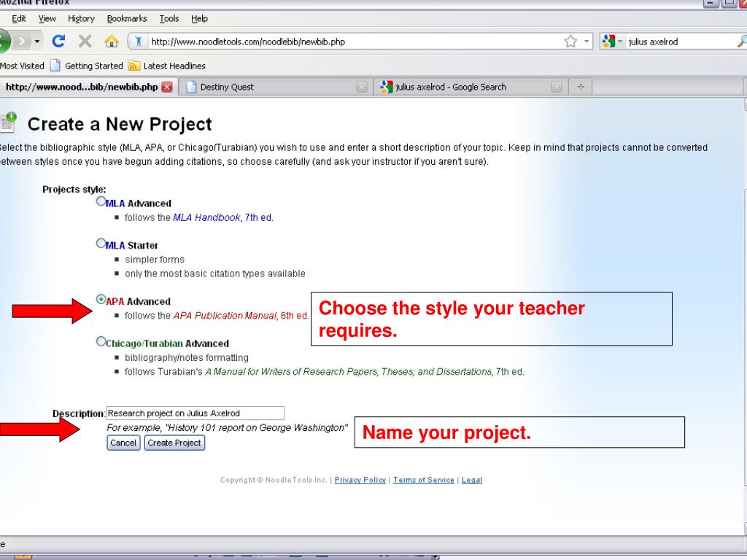Bookmark this page with the star icon
The width and height of the screenshot is (747, 560).
pyautogui.click(x=570, y=42)
